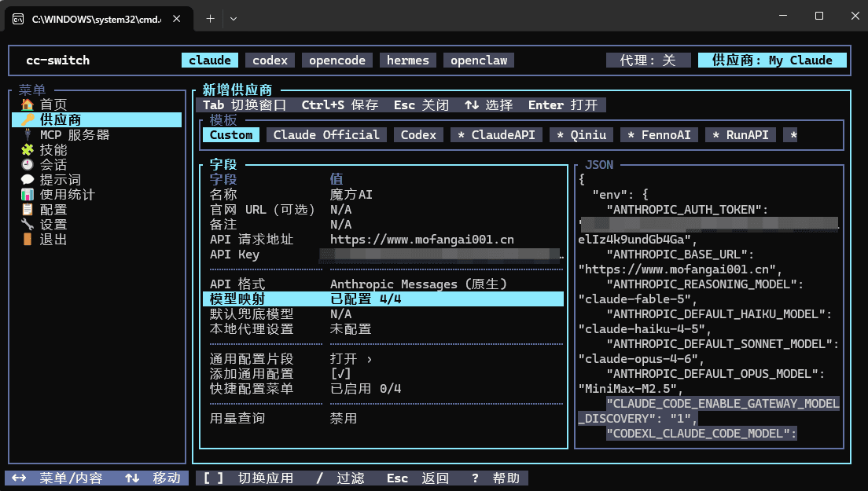Click the home icon beside 首页
This screenshot has width=868, height=491.
[27, 104]
